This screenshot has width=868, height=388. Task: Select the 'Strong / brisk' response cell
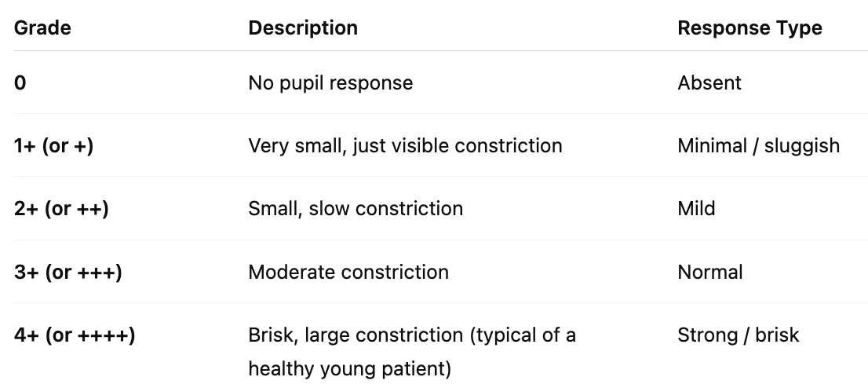738,335
